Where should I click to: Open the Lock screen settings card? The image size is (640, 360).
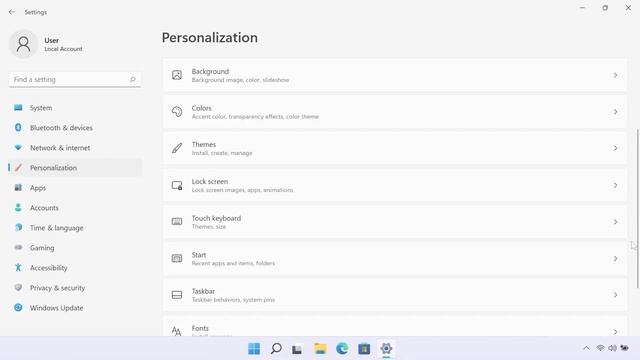pos(395,185)
